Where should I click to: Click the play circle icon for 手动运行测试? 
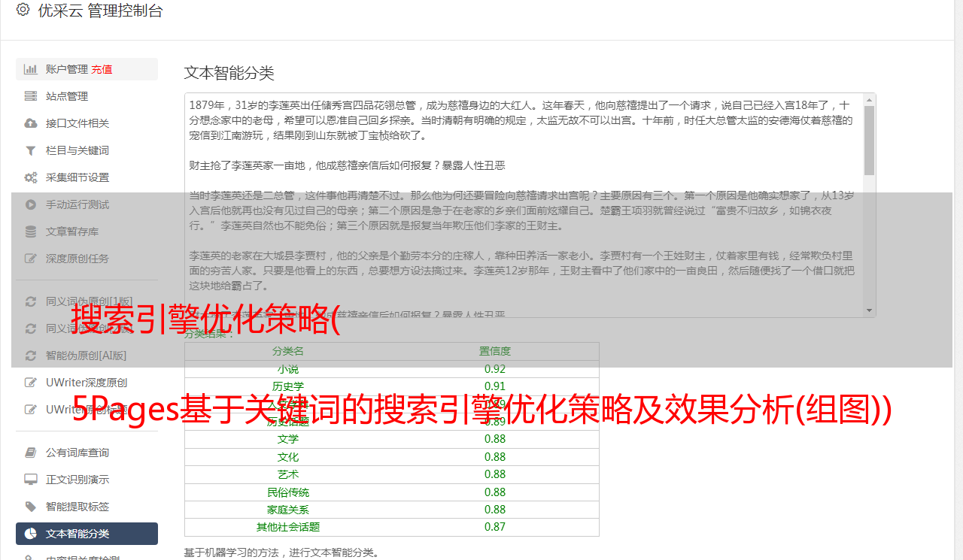coord(31,204)
